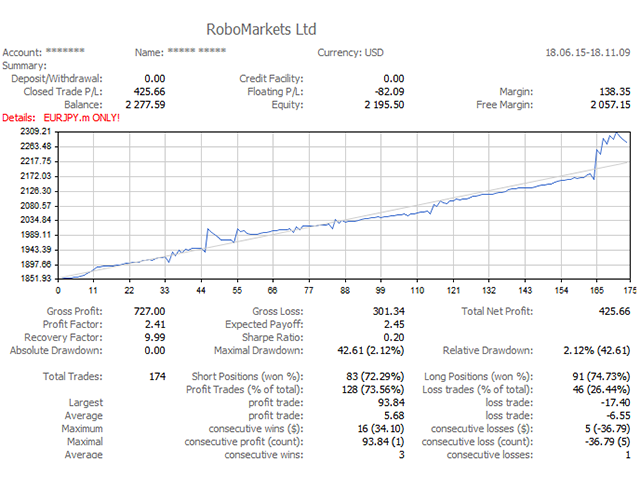This screenshot has width=640, height=480.
Task: Click the Total Net Profit value 425.66
Action: point(615,311)
